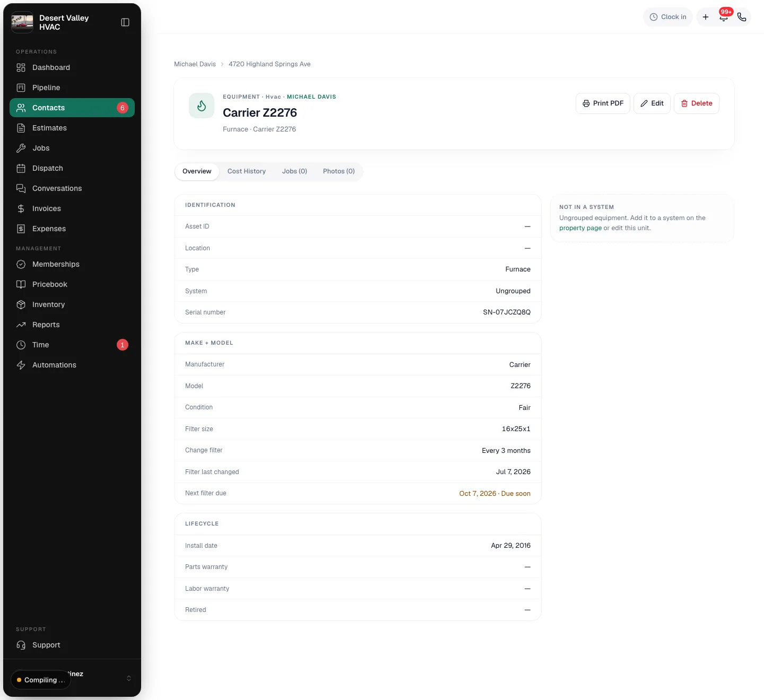Click the Expenses receipt icon
The width and height of the screenshot is (764, 700).
pos(21,229)
